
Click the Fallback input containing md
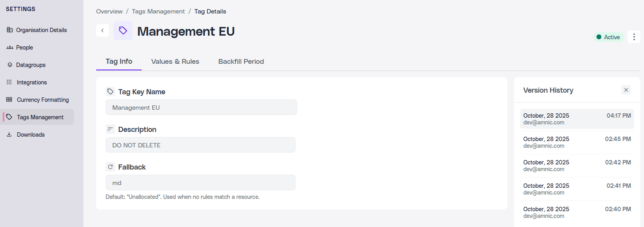tap(200, 183)
